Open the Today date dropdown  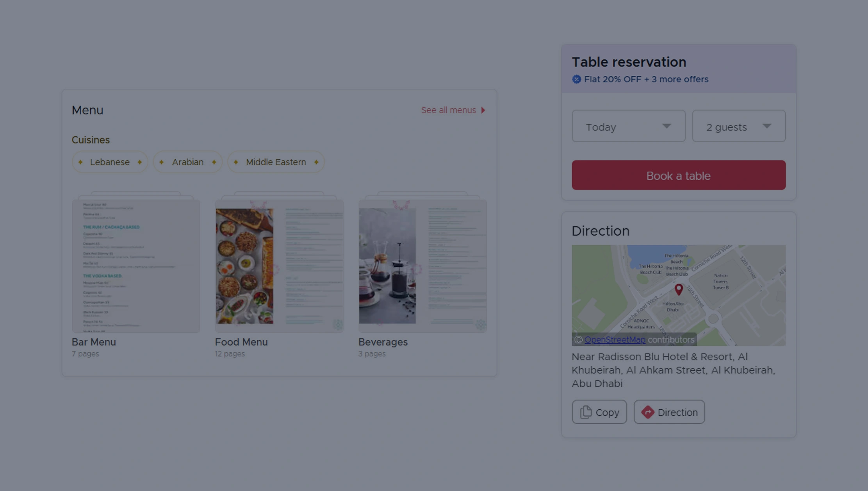(628, 126)
